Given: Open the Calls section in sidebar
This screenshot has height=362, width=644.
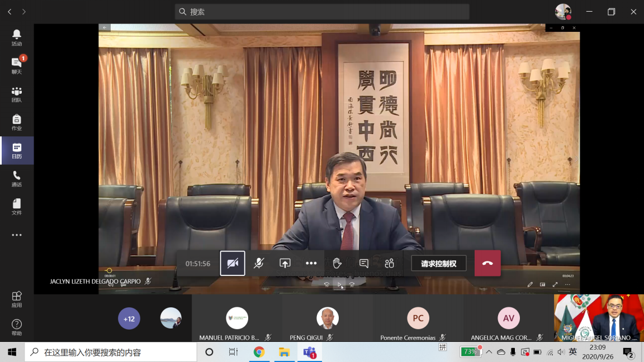Looking at the screenshot, I should (x=17, y=179).
